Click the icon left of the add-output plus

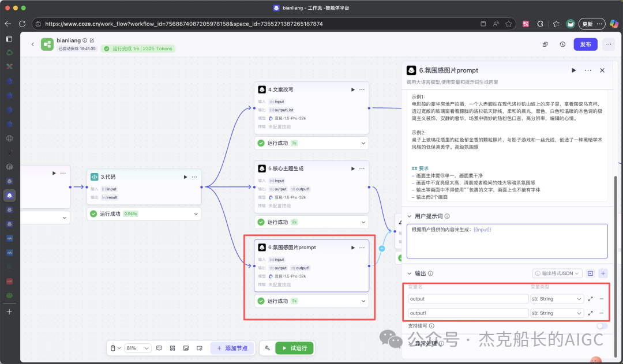tap(591, 273)
